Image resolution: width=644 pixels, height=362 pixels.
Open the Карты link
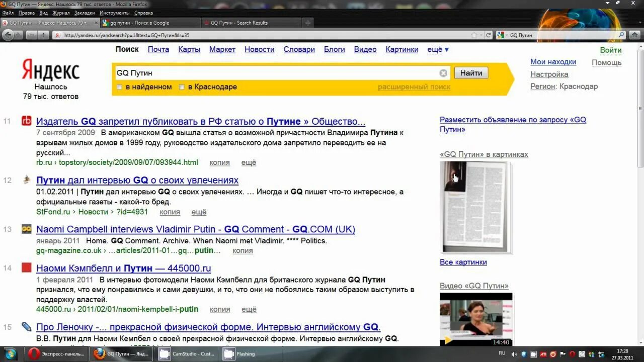(189, 49)
